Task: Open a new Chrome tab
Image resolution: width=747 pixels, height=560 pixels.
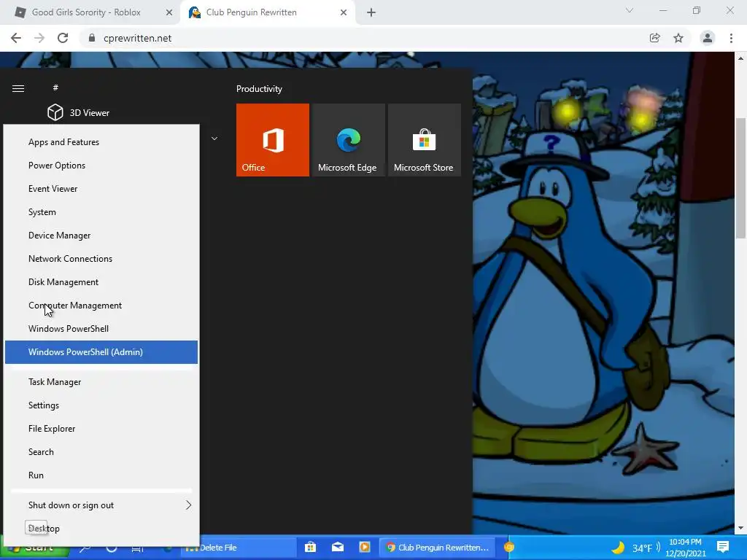Action: [x=371, y=13]
